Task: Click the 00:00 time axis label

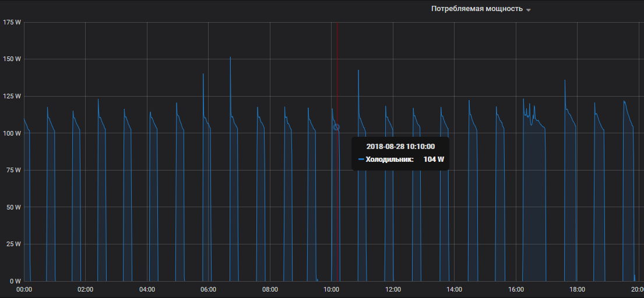Action: click(x=24, y=289)
